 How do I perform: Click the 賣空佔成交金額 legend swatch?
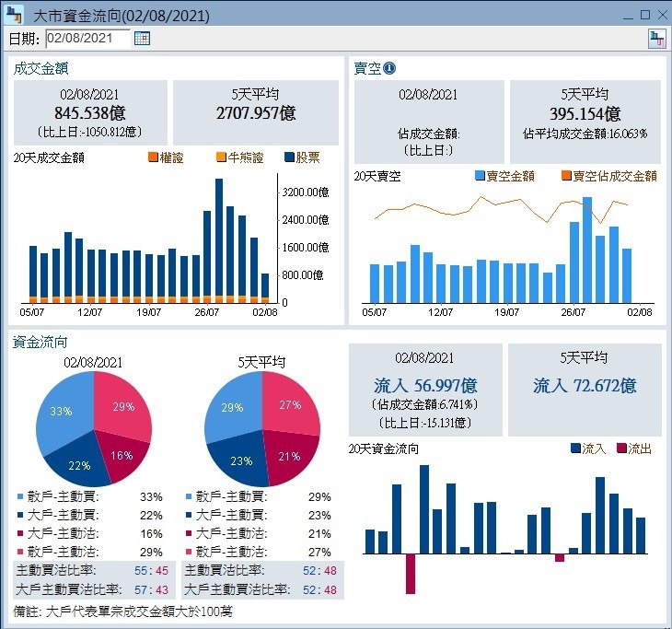566,176
